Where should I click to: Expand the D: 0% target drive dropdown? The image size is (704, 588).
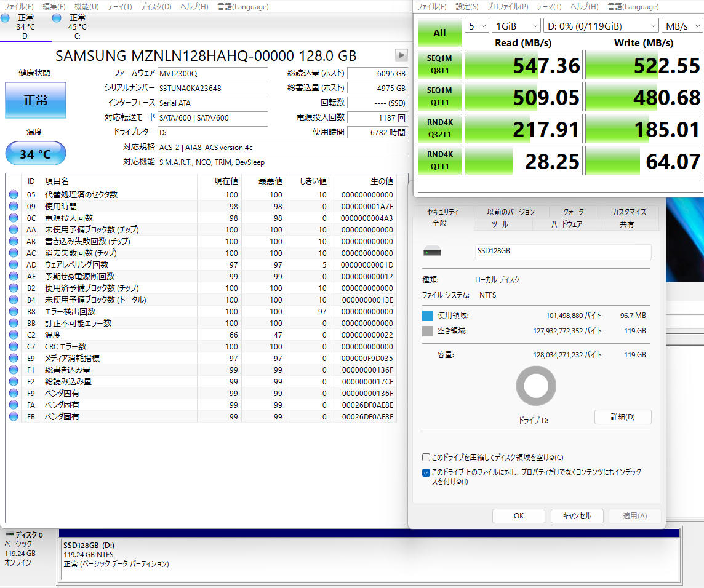[601, 26]
